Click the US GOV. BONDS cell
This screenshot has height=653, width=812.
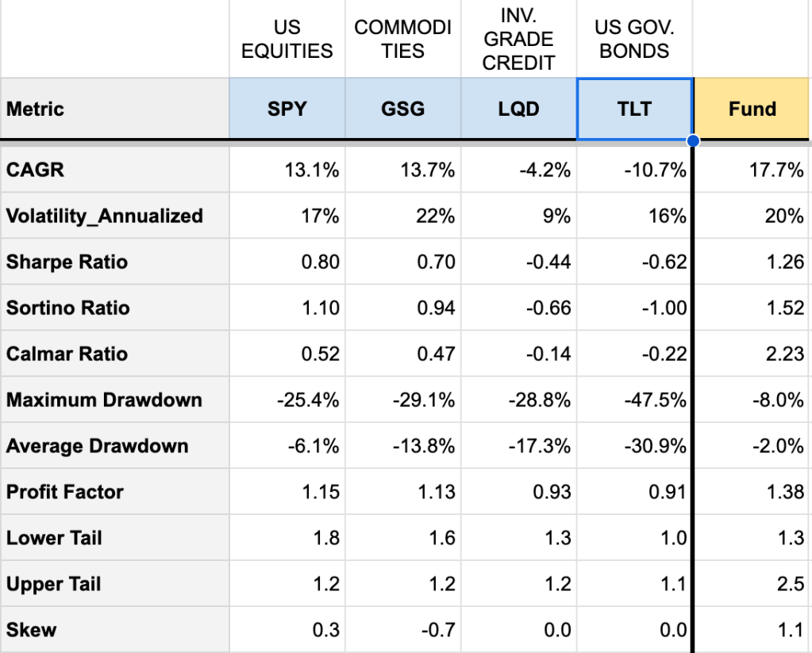[635, 39]
